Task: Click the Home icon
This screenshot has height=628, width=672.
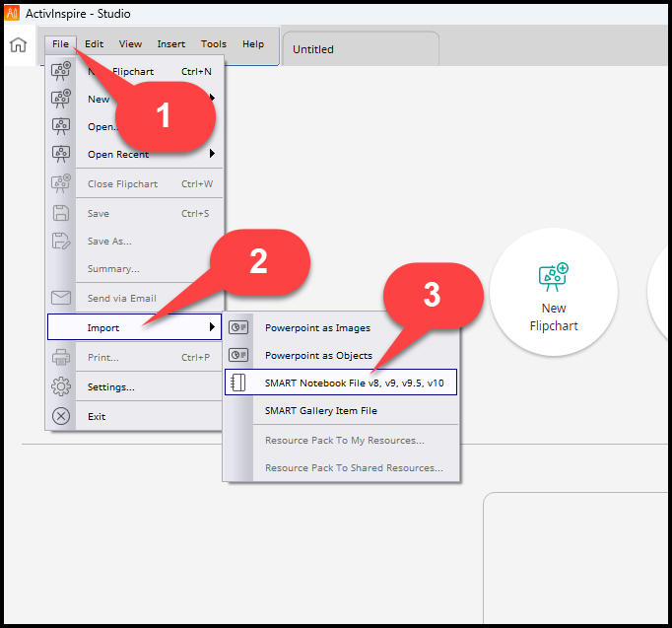Action: tap(18, 45)
